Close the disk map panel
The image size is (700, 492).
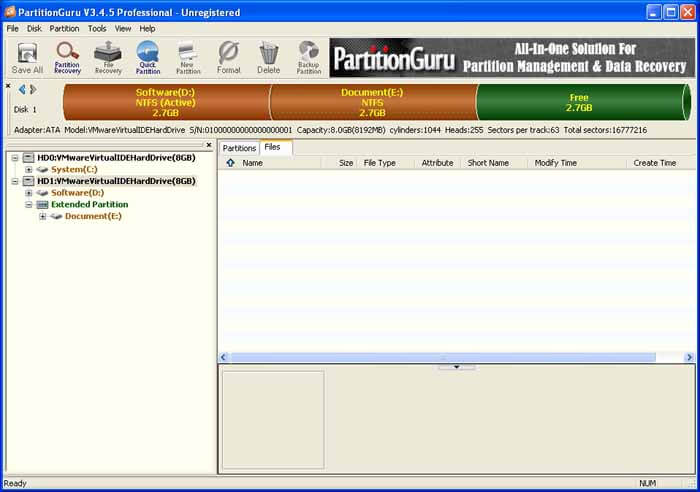coord(8,86)
